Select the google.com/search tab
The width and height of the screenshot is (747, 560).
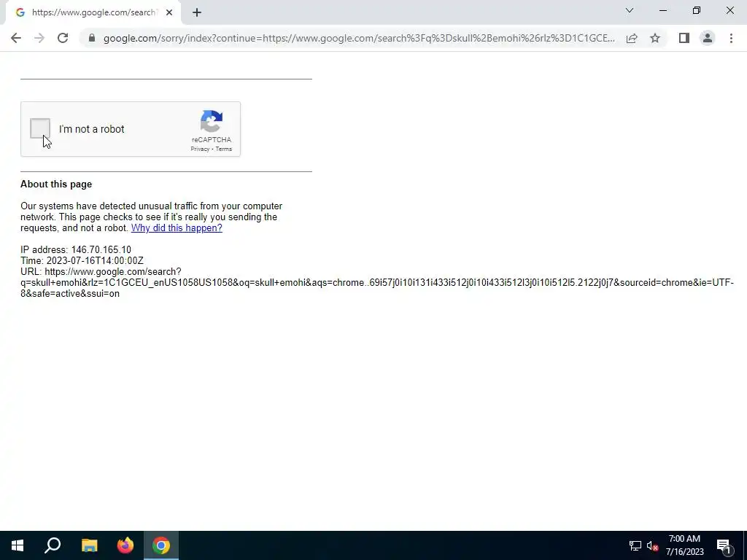coord(93,12)
